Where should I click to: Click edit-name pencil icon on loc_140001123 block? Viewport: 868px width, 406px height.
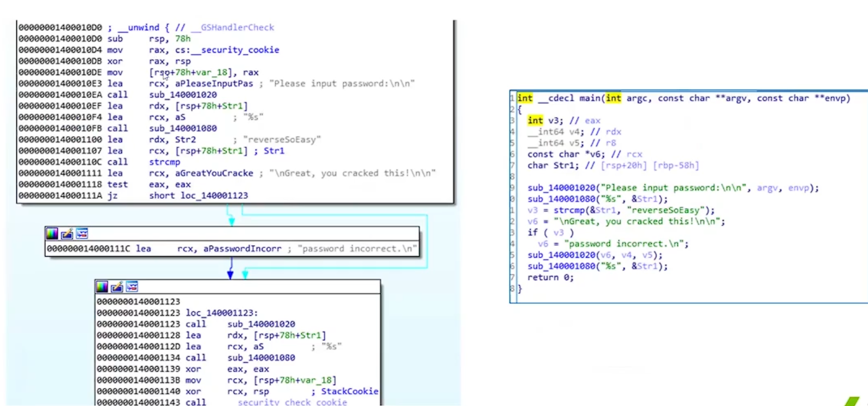click(x=117, y=287)
